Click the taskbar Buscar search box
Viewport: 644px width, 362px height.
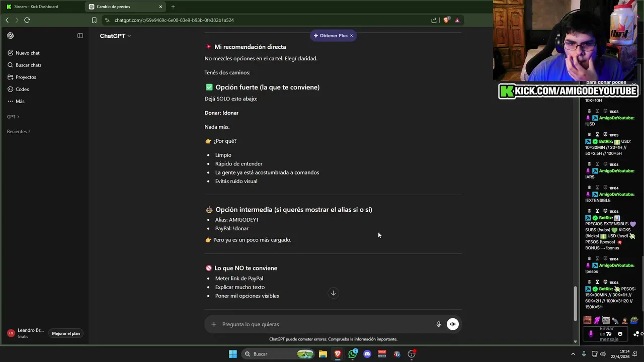(x=278, y=354)
